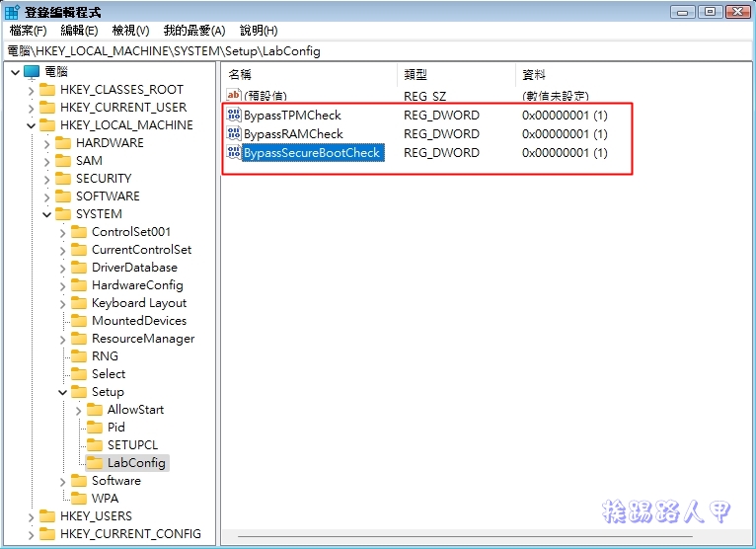Collapse HKEY_LOCAL_MACHINE chevron

(x=31, y=126)
